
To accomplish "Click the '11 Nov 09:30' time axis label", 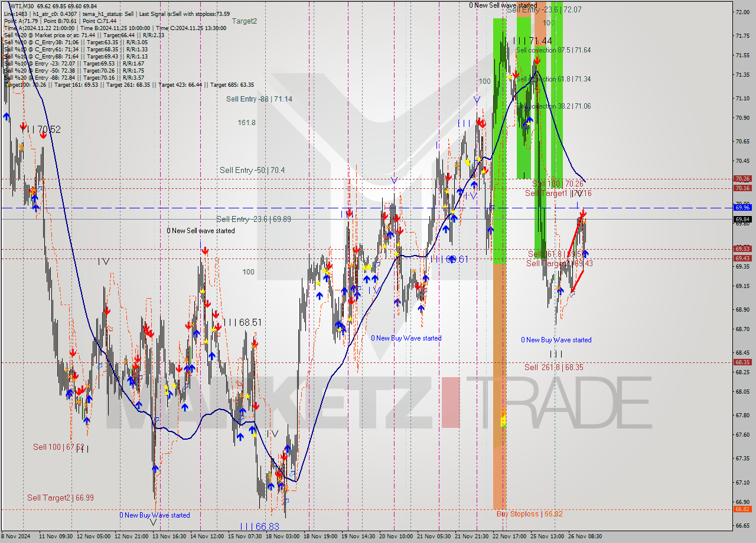I will click(56, 537).
